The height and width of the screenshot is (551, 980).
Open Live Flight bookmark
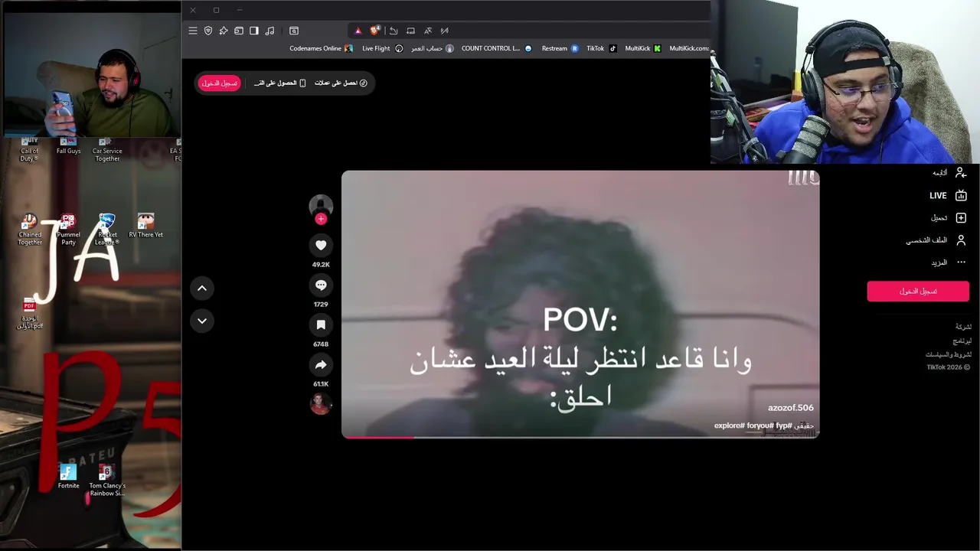point(382,48)
